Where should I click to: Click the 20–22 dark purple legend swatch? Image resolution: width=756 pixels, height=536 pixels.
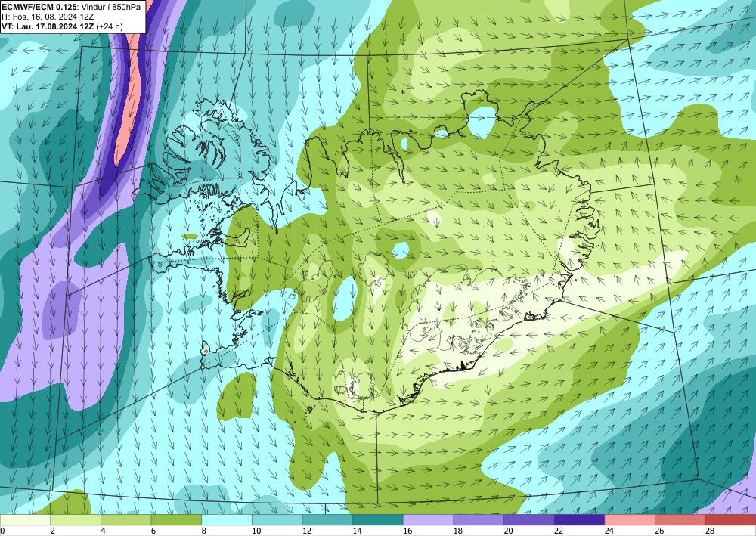click(529, 519)
